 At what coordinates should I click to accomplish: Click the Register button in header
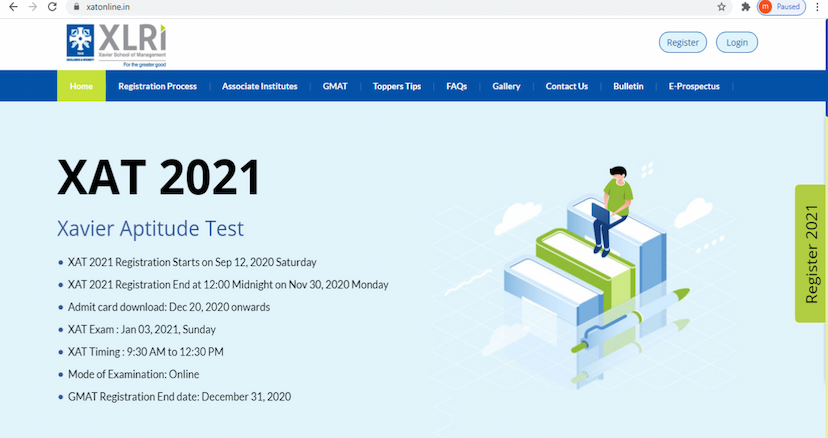(682, 42)
